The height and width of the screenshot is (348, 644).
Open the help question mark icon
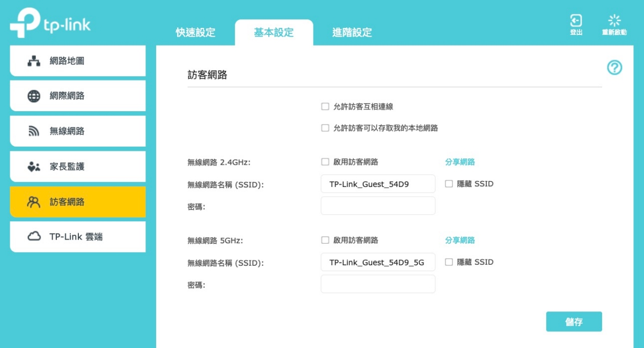point(614,68)
